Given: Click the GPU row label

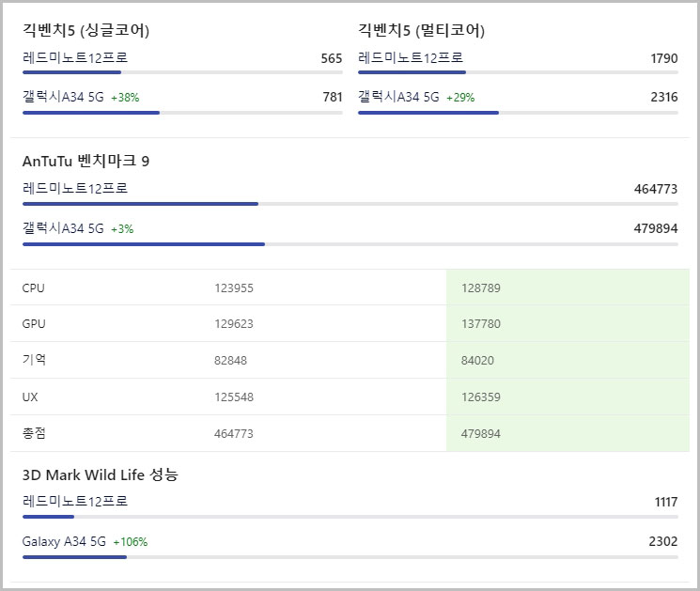Looking at the screenshot, I should [34, 324].
